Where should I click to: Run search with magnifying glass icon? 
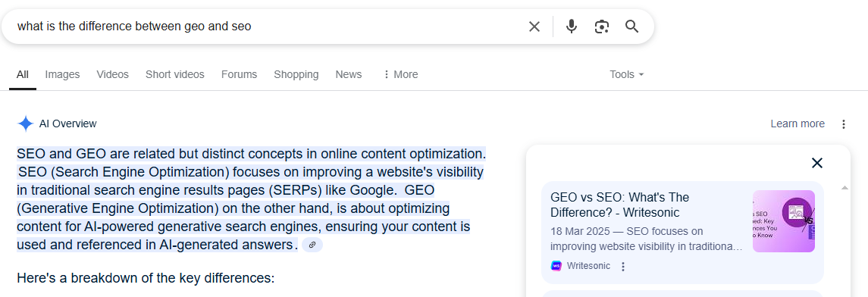(631, 27)
